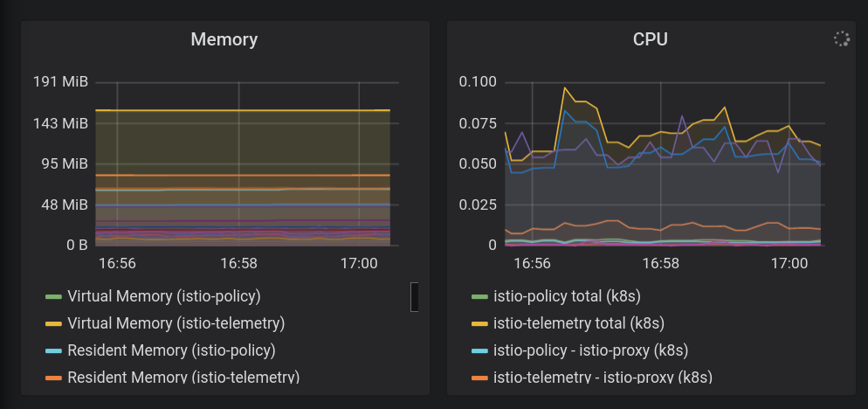
Task: Click the light blue line icon for istio-policy - istio-proxy
Action: tap(480, 350)
